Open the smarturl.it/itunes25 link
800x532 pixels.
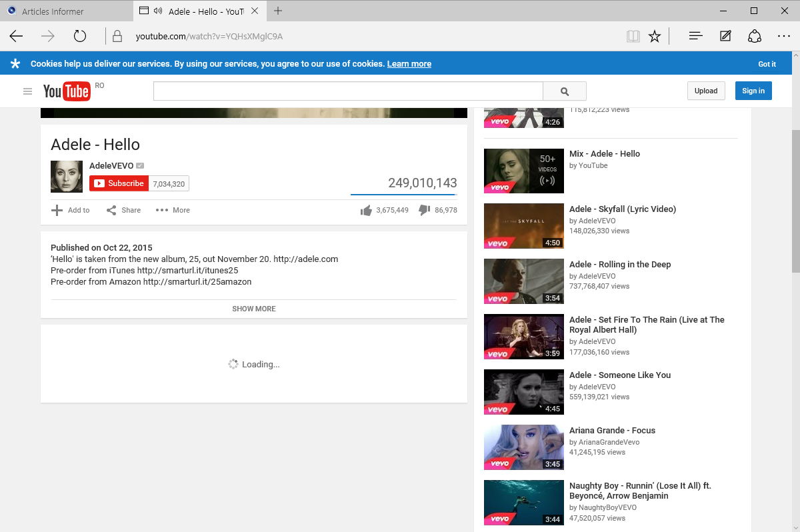point(188,271)
